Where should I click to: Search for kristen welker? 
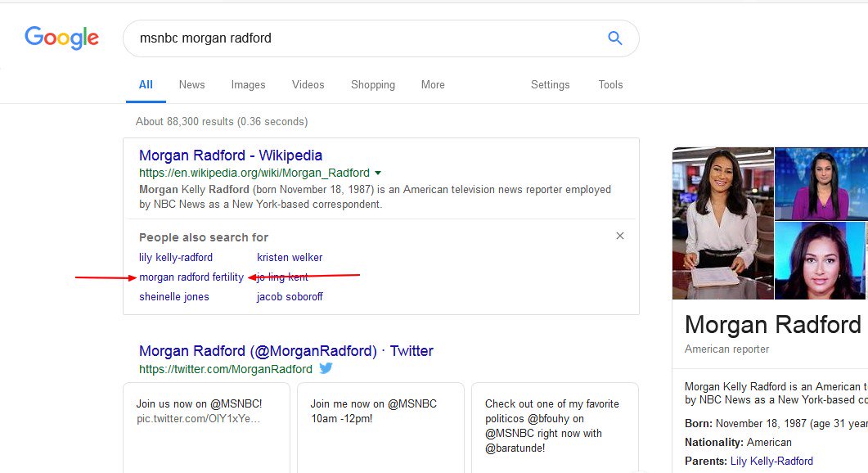pyautogui.click(x=290, y=258)
